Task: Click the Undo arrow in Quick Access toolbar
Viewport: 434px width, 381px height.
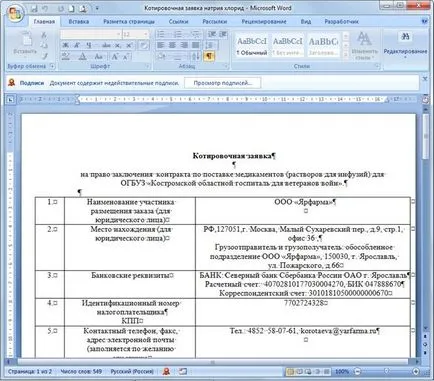Action: point(45,9)
